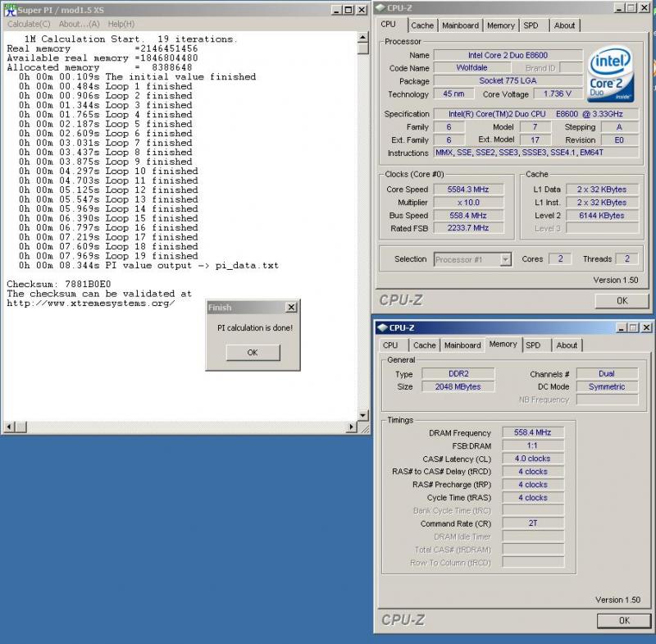Click the CAS# Latency value '4.0 clocks'
The width and height of the screenshot is (656, 644).
pos(533,459)
